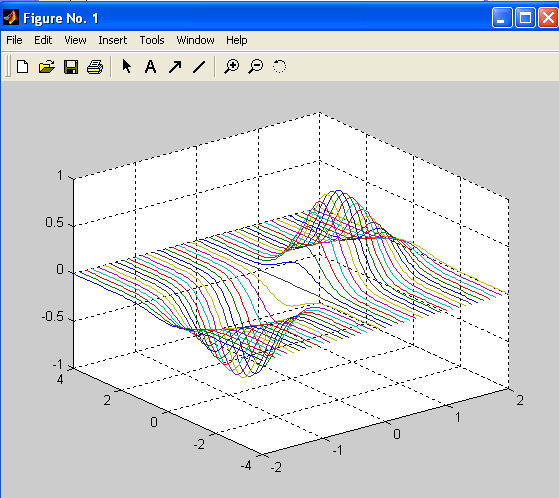Screen dimensions: 559x498
Task: Print the figure with the printer icon
Action: pyautogui.click(x=95, y=67)
